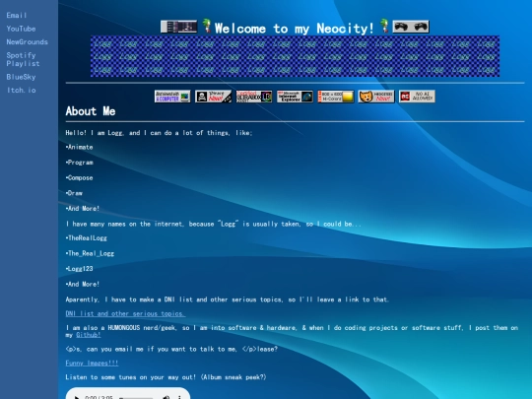This screenshot has width=532, height=399.
Task: Click the 'Welcome to my Neocity!' title
Action: click(295, 29)
